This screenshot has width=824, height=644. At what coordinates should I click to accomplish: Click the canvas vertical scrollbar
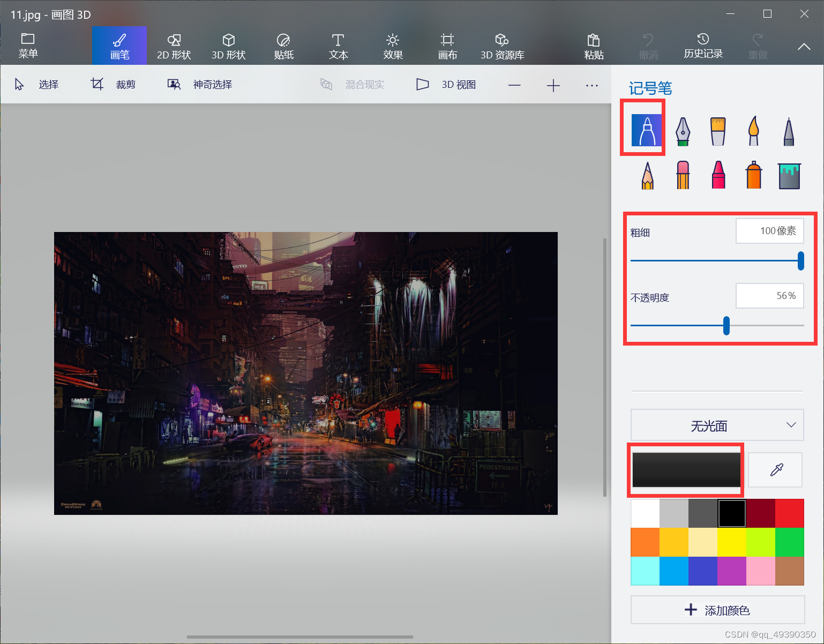click(x=605, y=368)
